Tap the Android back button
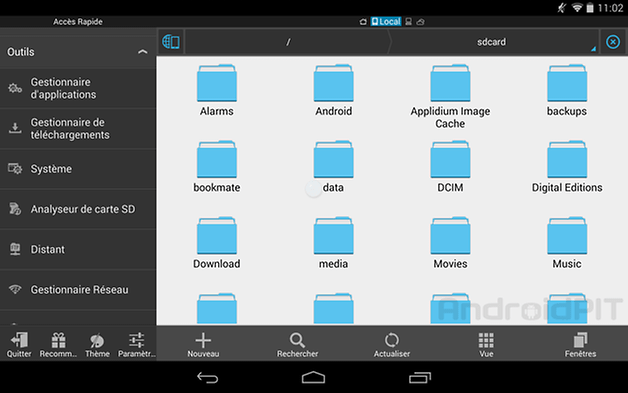The image size is (628, 393). [x=207, y=377]
